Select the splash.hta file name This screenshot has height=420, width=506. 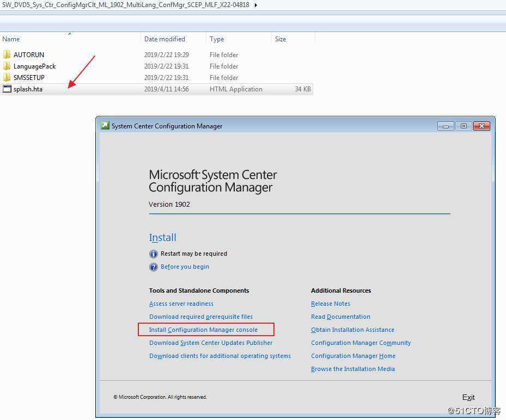click(x=28, y=89)
